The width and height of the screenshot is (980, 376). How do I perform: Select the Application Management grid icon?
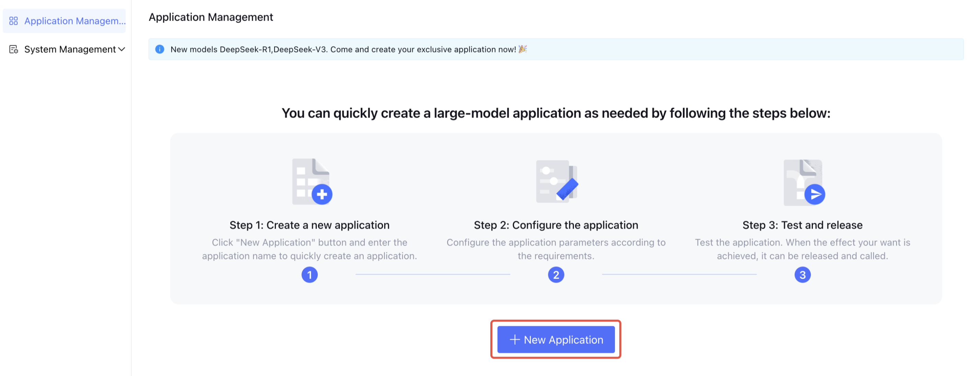[13, 21]
